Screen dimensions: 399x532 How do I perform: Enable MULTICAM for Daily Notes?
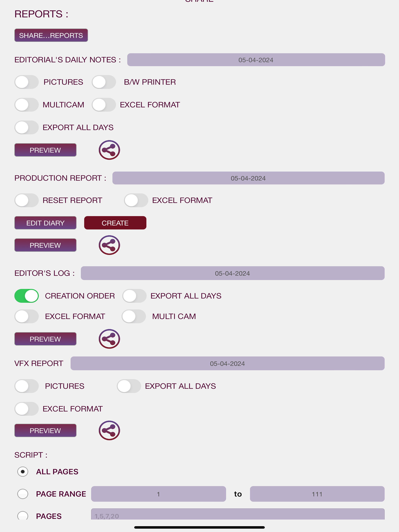(x=26, y=104)
